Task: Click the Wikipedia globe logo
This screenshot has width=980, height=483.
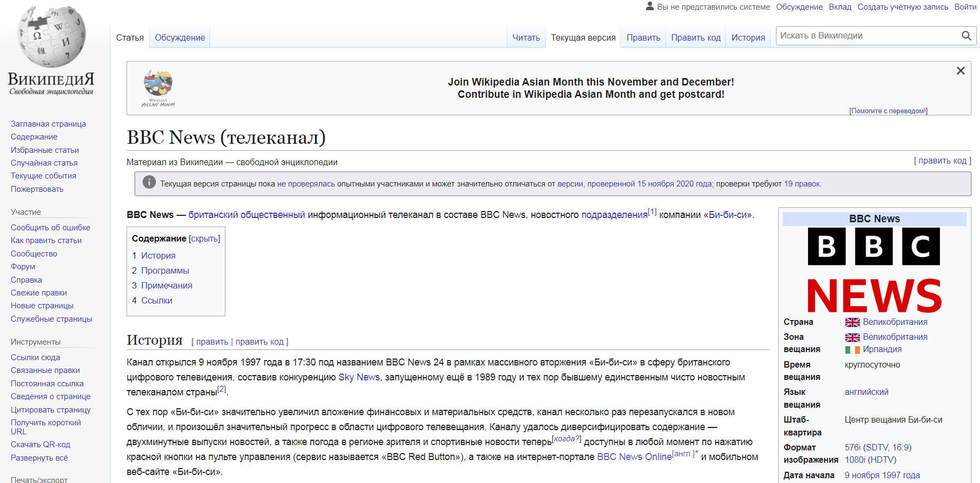Action: click(51, 37)
